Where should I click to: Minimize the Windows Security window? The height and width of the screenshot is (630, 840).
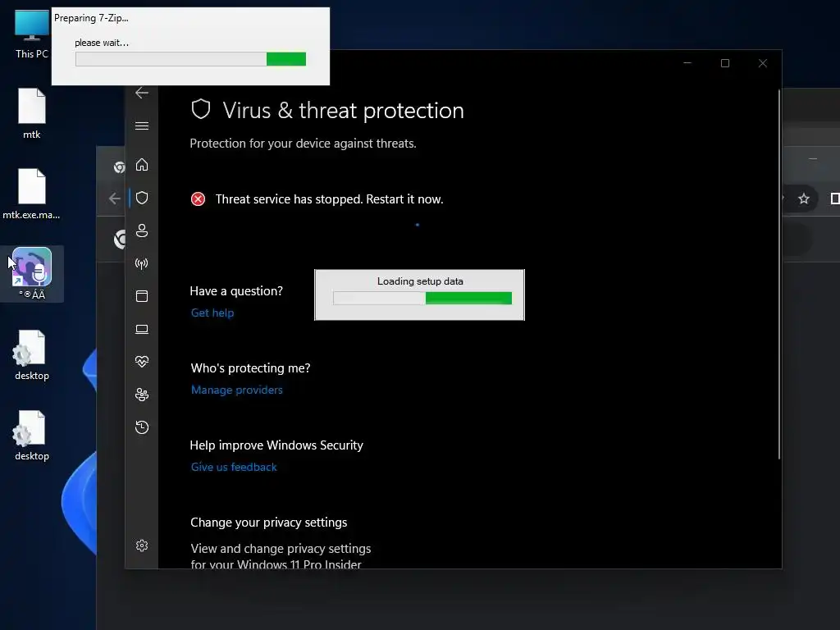[x=687, y=63]
